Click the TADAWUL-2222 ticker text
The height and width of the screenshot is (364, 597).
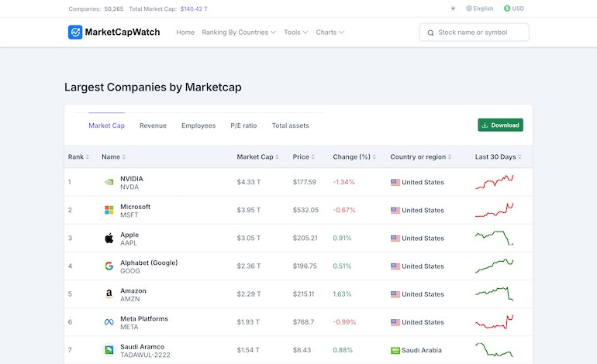[145, 355]
